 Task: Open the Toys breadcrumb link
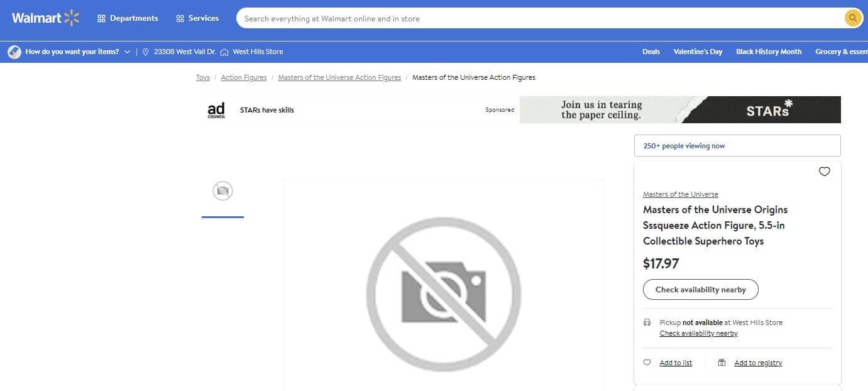(202, 77)
